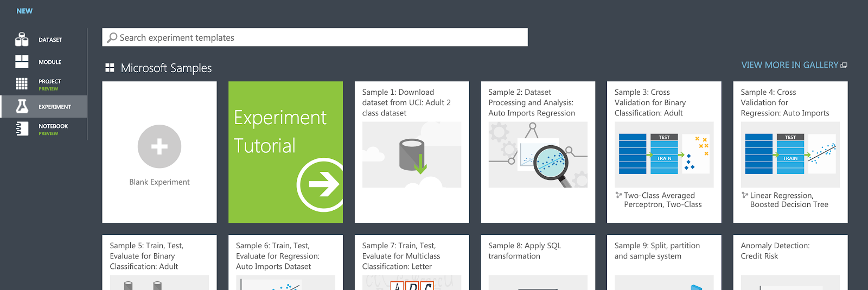
Task: Open Sample 2 magnifier chart thumbnail
Action: pyautogui.click(x=538, y=155)
